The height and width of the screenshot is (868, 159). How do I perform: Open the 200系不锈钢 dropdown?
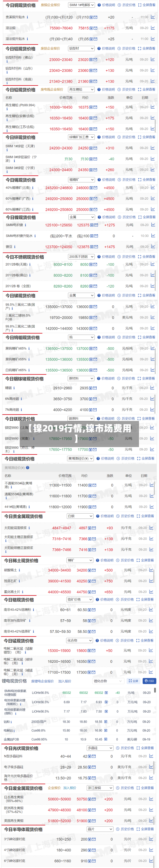[81, 257]
